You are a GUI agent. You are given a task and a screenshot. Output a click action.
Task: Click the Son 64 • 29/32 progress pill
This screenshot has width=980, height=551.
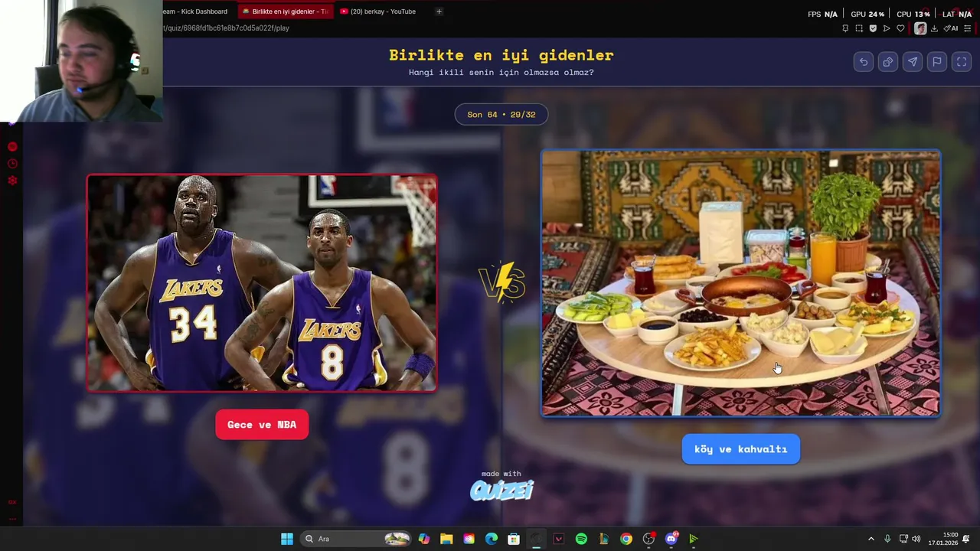(501, 114)
